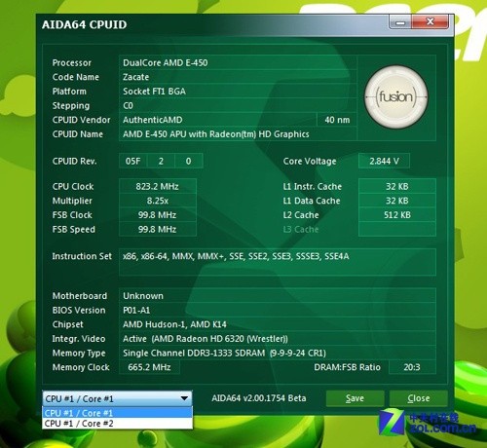The image size is (487, 448).
Task: Click the greyed L3 Cache label
Action: 301,229
